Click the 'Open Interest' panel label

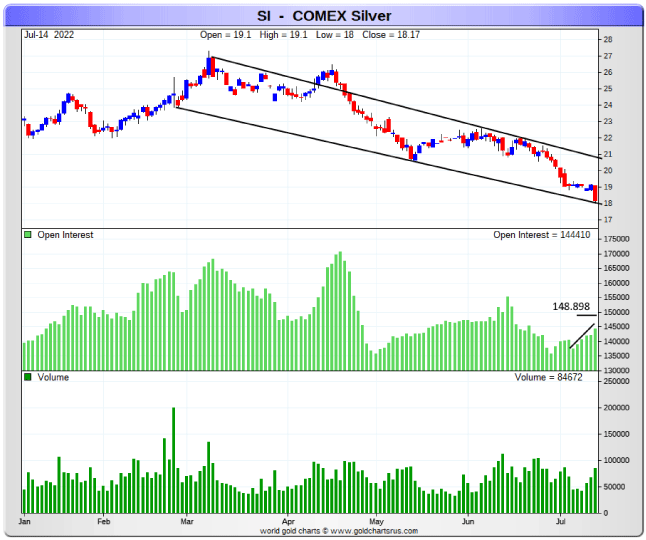(x=65, y=235)
